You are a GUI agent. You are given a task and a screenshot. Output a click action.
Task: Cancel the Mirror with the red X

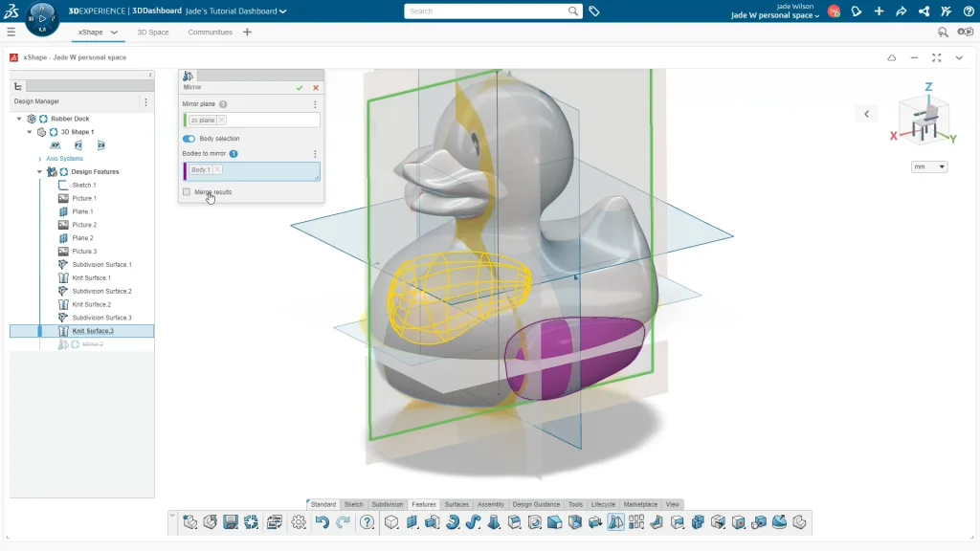tap(316, 87)
